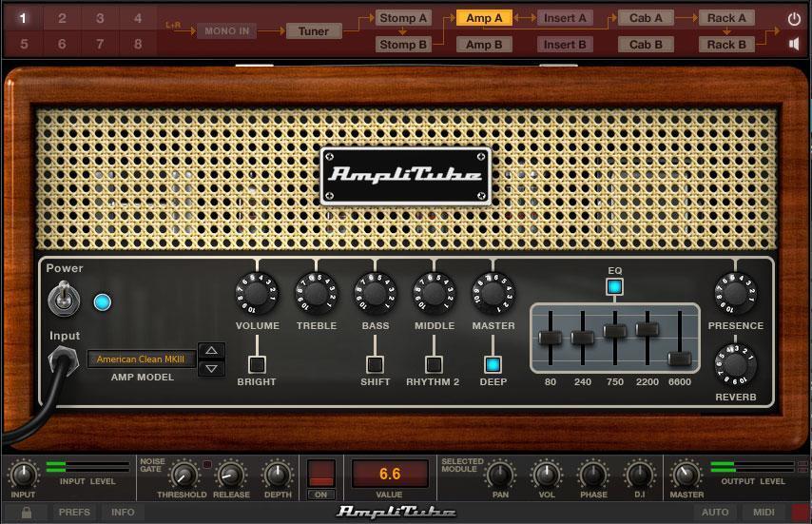Select the Amp A module
This screenshot has height=524, width=812.
[x=484, y=18]
